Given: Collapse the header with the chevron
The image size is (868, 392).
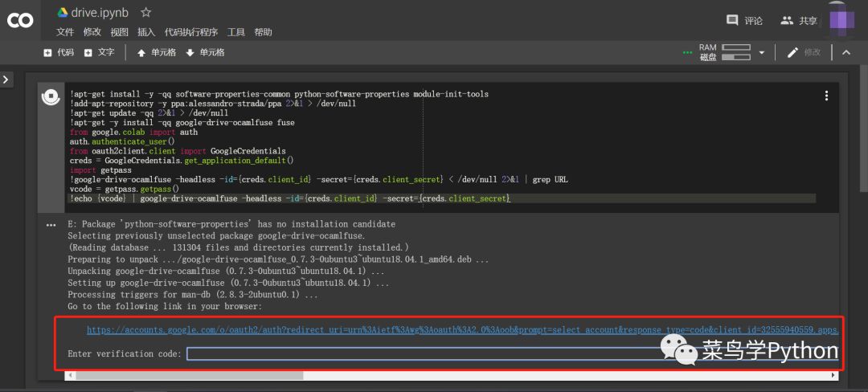Looking at the screenshot, I should point(845,53).
